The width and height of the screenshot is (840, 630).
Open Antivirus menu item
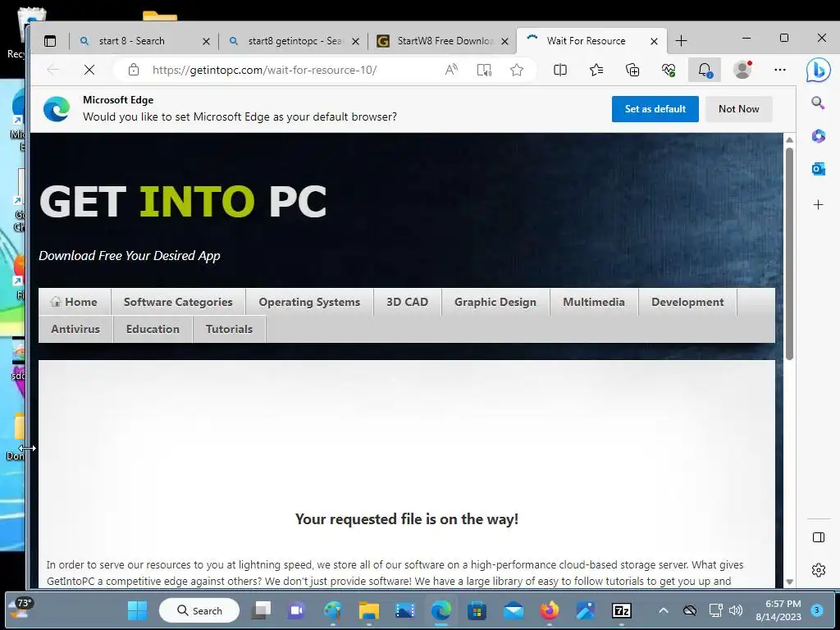coord(75,329)
